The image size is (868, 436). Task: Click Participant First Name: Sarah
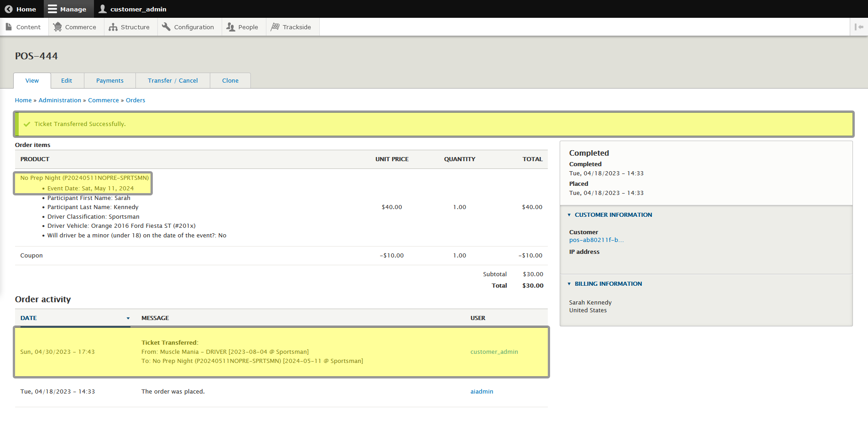click(x=89, y=198)
